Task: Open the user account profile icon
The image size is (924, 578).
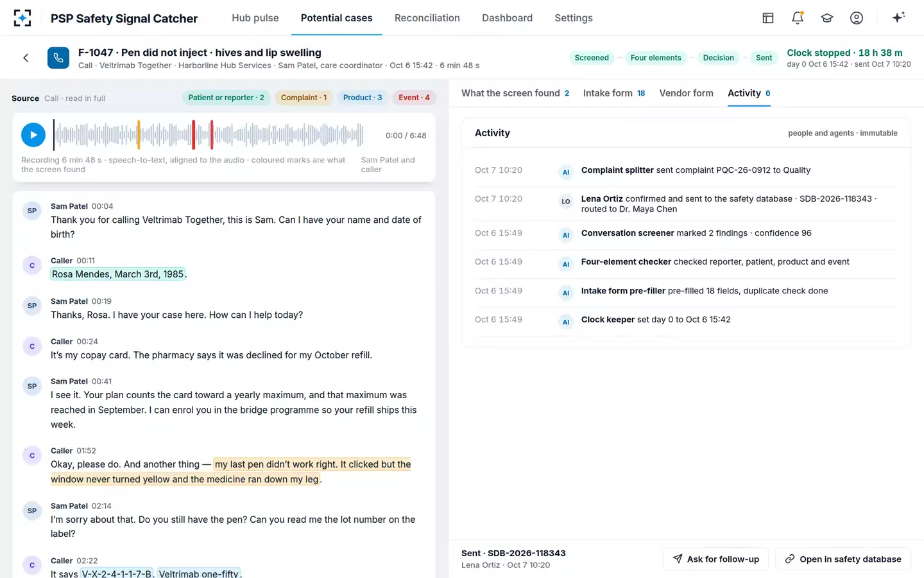Action: (857, 18)
